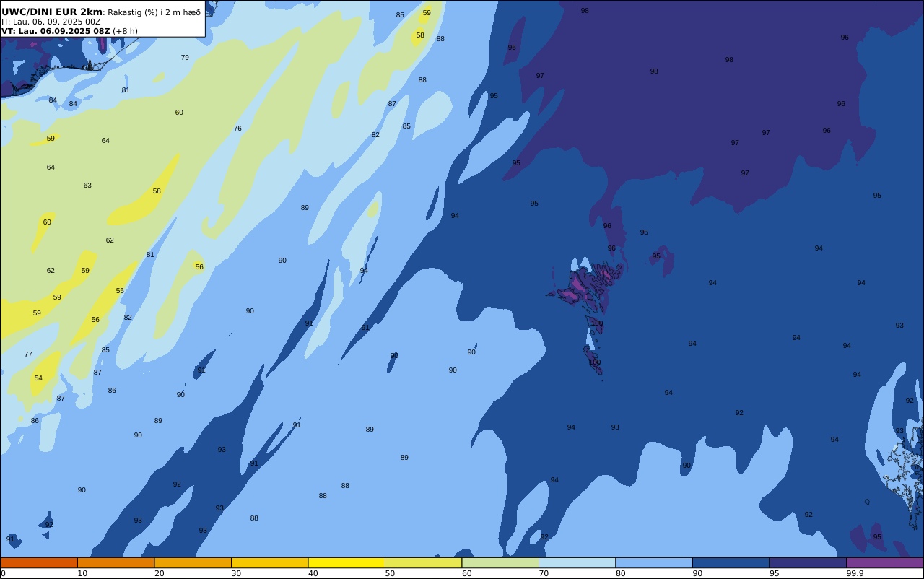
Task: Click the '50' legend tick label
Action: pyautogui.click(x=390, y=573)
